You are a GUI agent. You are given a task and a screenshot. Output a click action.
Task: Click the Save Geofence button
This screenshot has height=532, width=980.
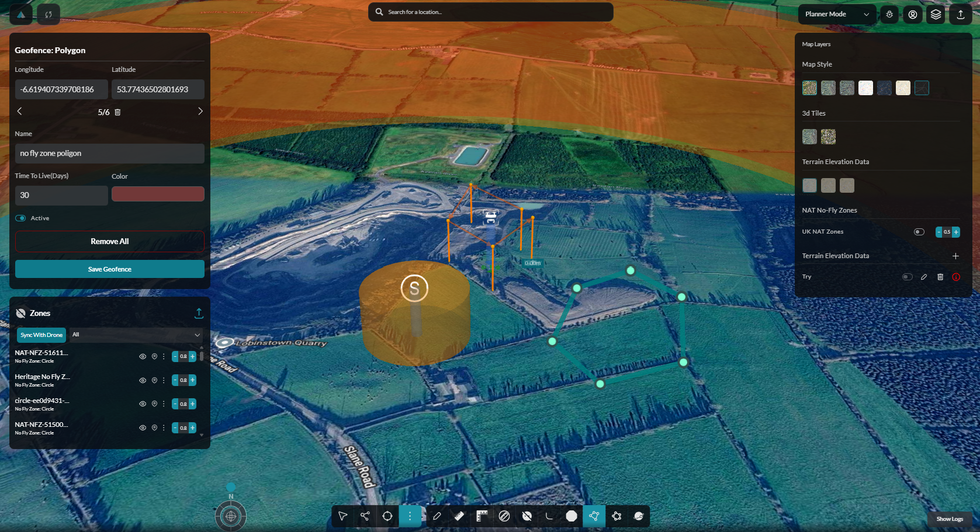[110, 269]
